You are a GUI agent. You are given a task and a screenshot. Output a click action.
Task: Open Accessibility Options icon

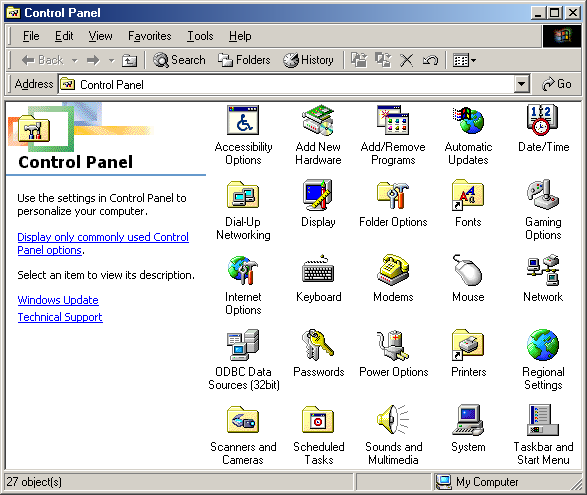point(243,120)
